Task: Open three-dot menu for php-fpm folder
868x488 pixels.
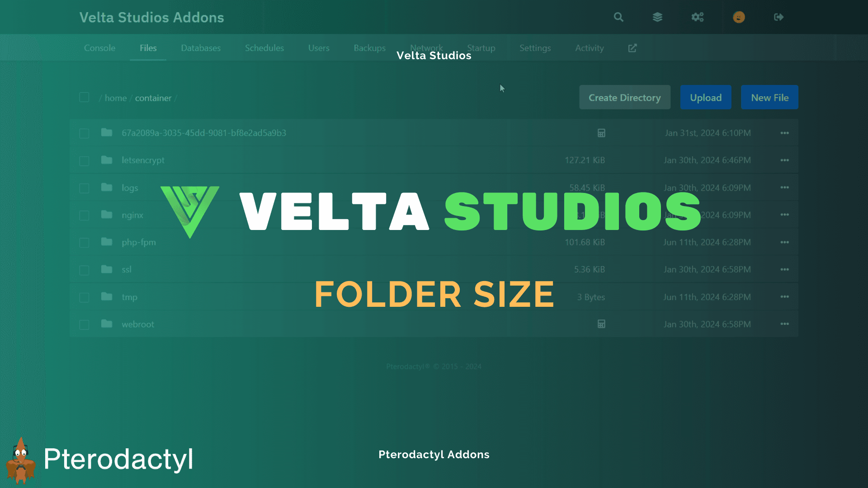Action: click(784, 241)
